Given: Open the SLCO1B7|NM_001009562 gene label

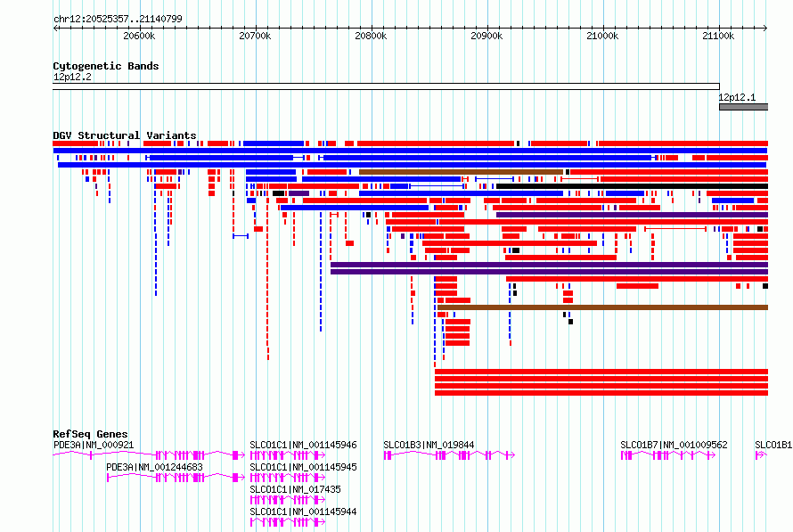Looking at the screenshot, I should (x=674, y=445).
